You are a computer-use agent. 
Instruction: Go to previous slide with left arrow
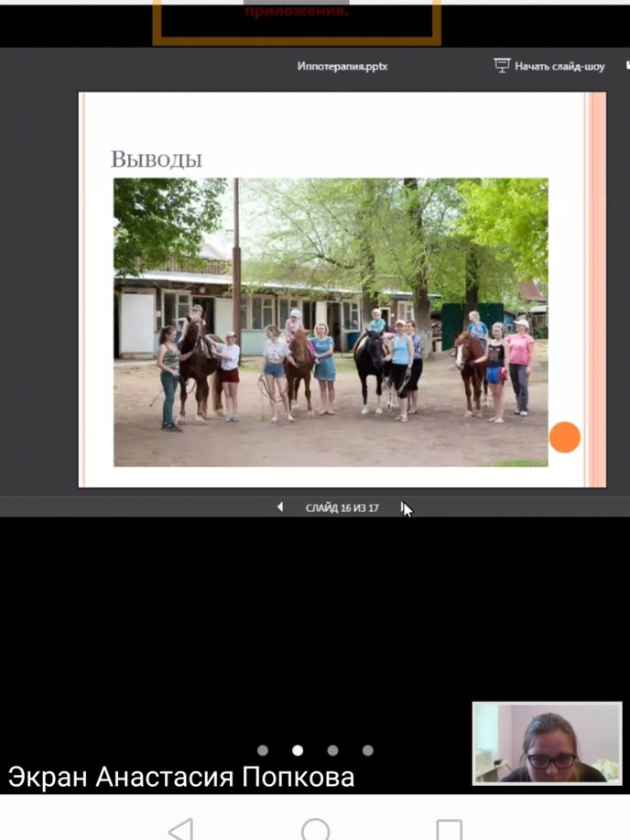pos(280,507)
